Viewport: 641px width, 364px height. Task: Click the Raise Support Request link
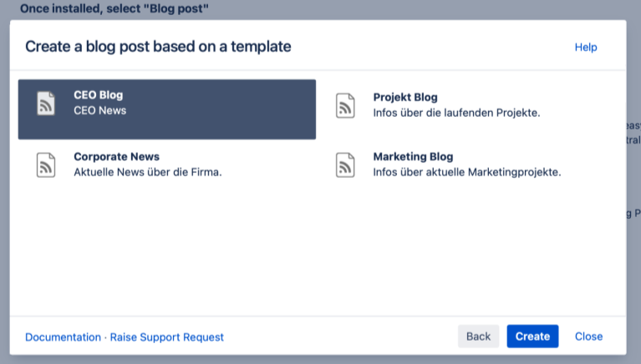167,337
